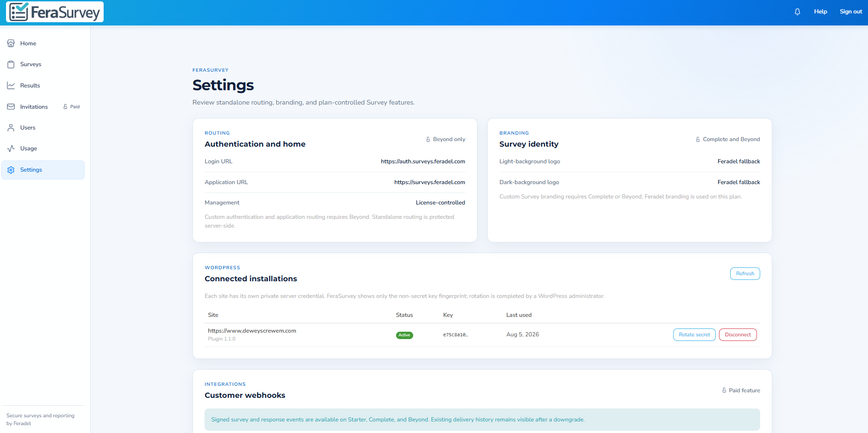Click the Invitations envelope icon
This screenshot has height=433, width=868.
pyautogui.click(x=11, y=106)
